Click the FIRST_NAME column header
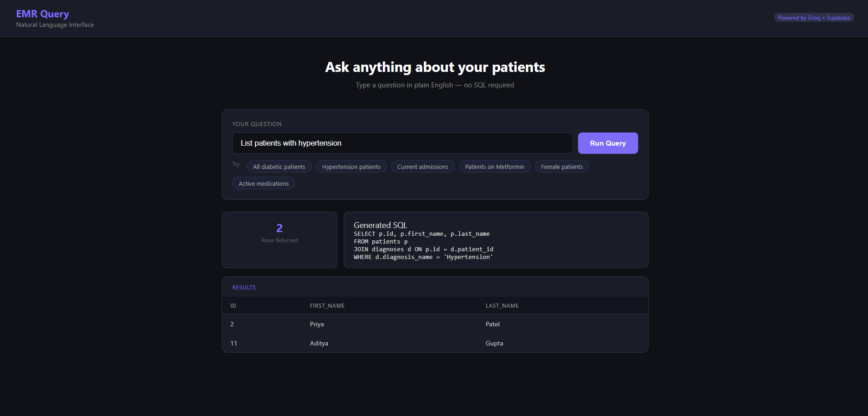868x416 pixels. 327,306
